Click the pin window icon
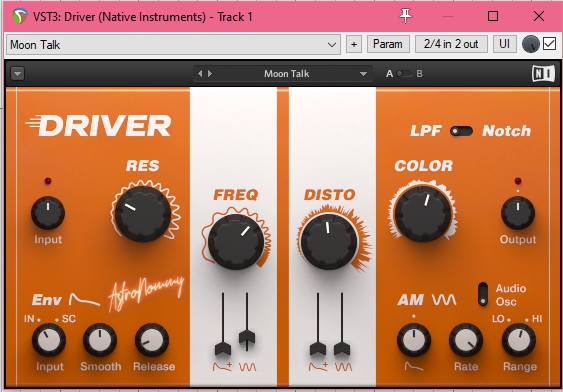The image size is (563, 392). [405, 16]
